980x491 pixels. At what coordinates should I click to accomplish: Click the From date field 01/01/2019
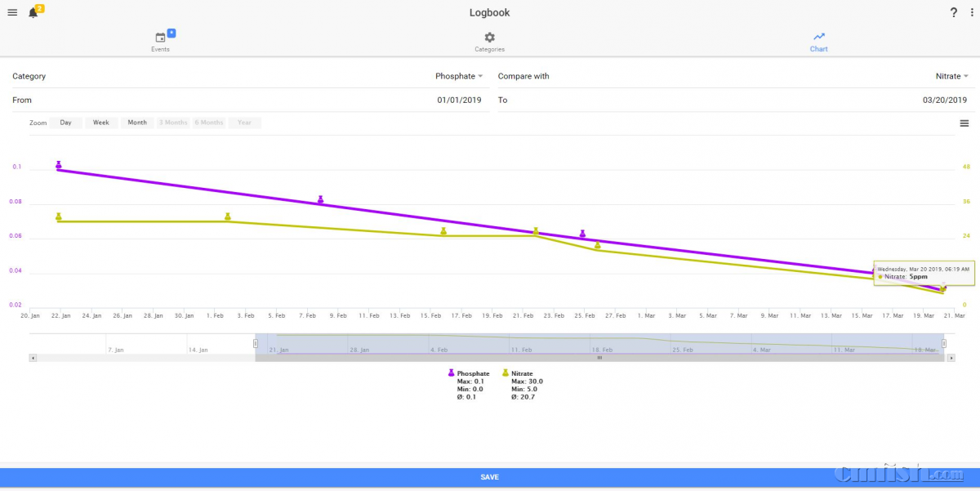(x=459, y=100)
